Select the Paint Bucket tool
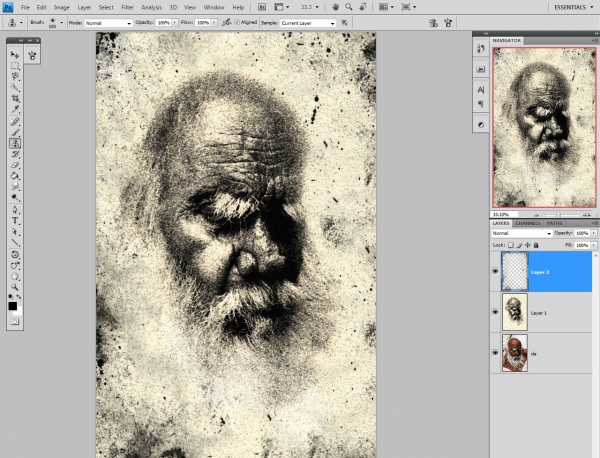600x458 pixels. pos(15,176)
